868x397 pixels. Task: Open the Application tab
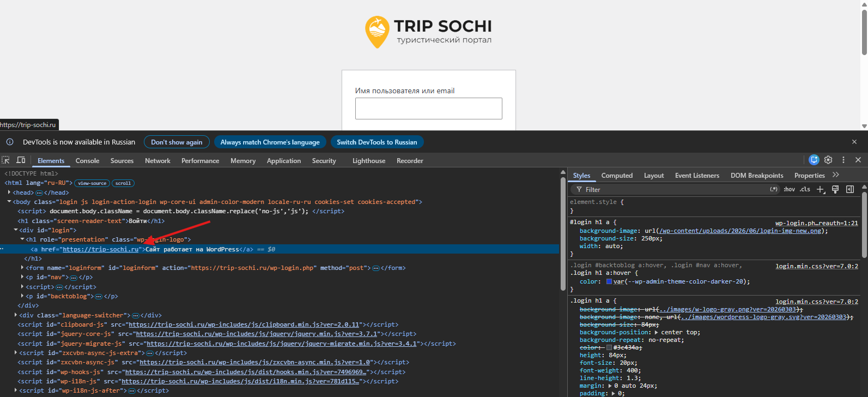coord(284,161)
